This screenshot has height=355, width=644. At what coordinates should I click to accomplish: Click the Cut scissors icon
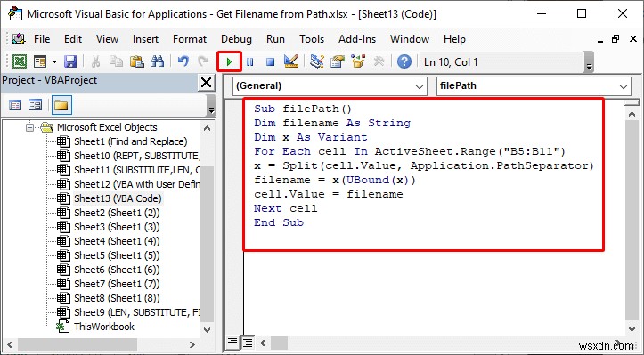95,62
